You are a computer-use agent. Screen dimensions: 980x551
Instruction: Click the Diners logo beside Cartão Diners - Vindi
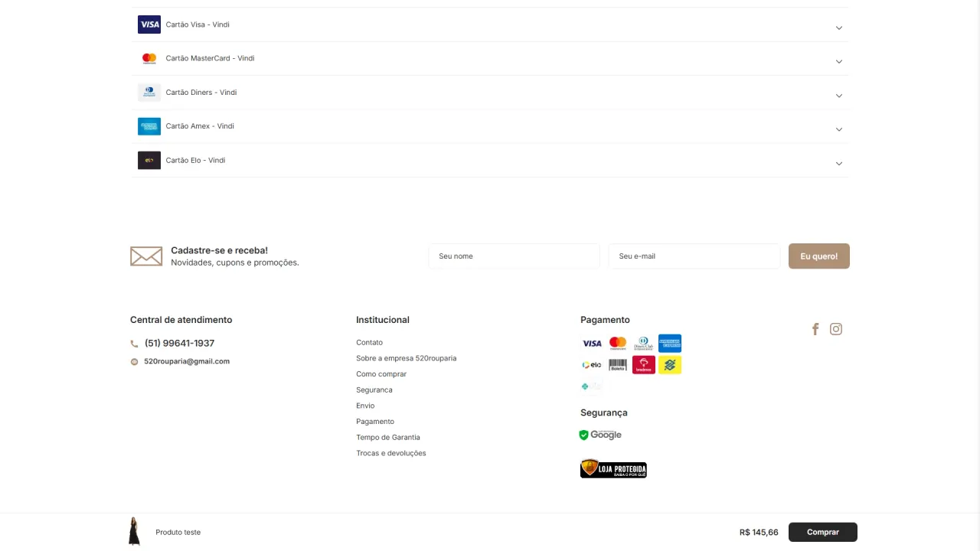[x=149, y=93]
